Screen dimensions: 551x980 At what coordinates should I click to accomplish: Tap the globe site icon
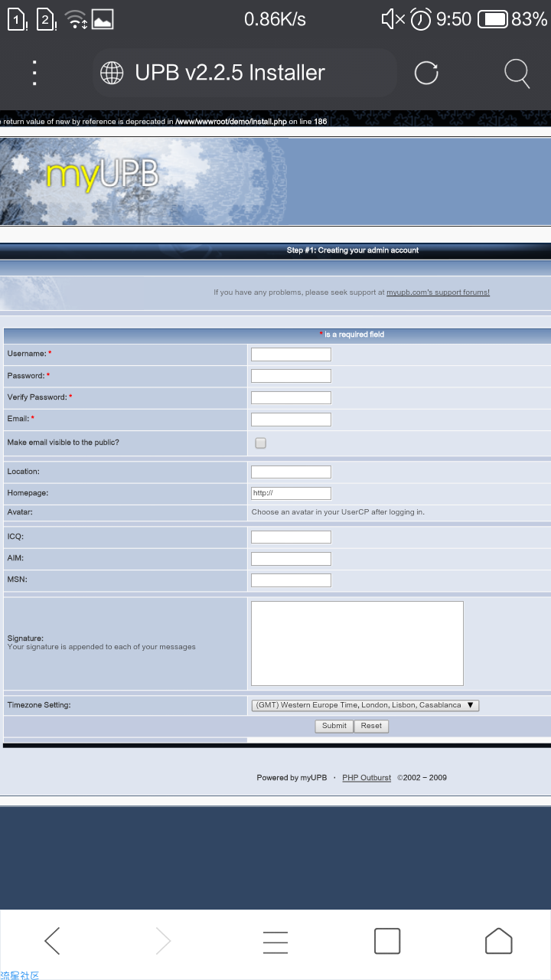tap(112, 73)
